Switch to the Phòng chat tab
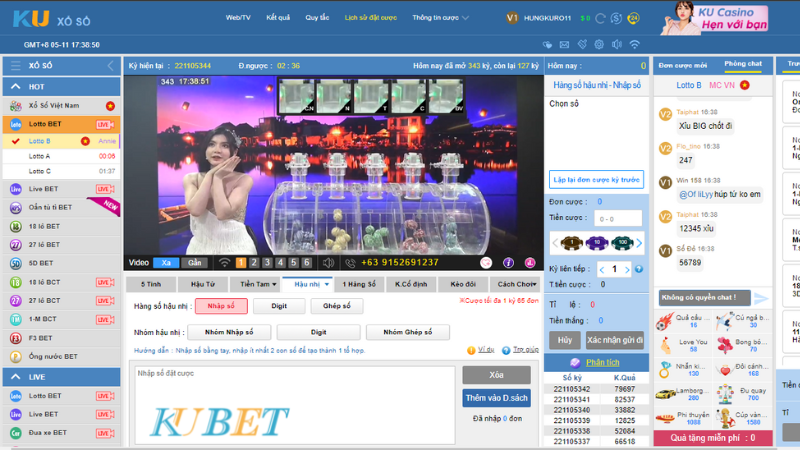Screen dimensions: 800x450 pos(743,64)
